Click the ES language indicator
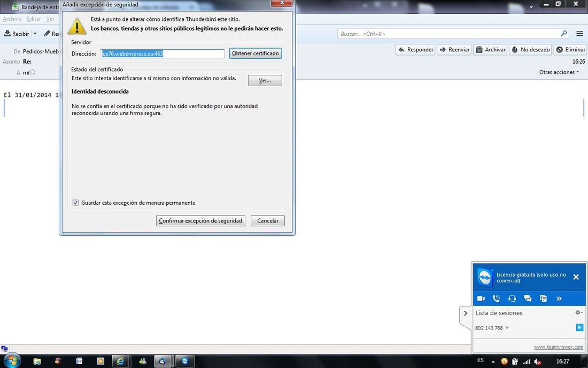 (x=481, y=360)
